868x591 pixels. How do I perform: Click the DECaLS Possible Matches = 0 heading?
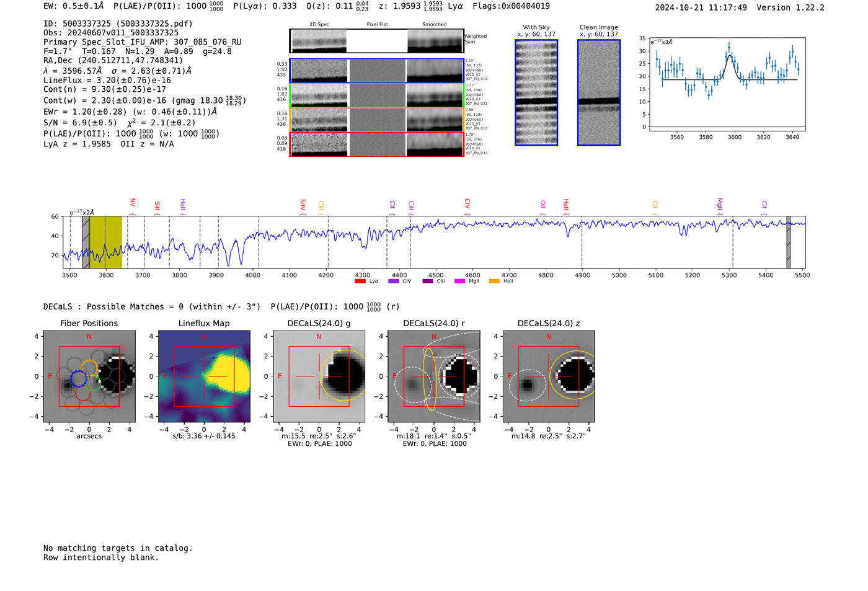(152, 306)
